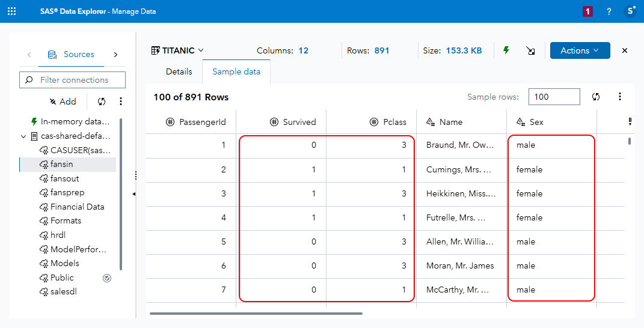644x328 pixels.
Task: Click the Survived column header
Action: pos(281,122)
